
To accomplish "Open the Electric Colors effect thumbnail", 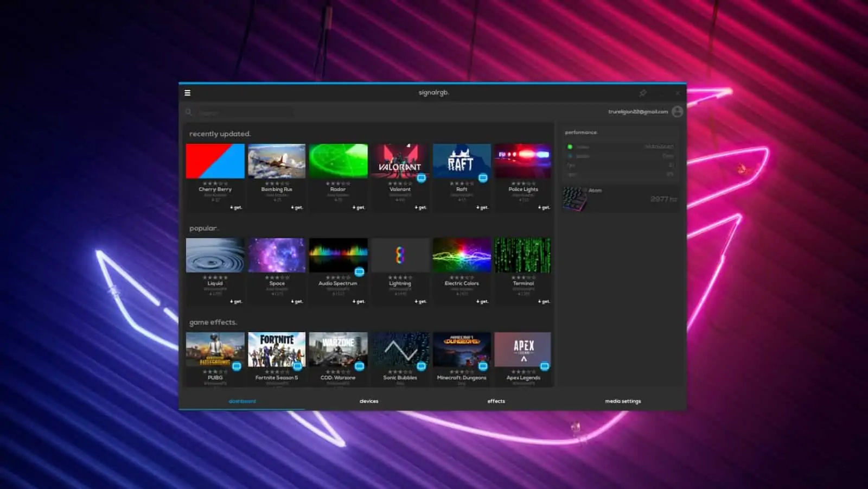I will tap(462, 255).
